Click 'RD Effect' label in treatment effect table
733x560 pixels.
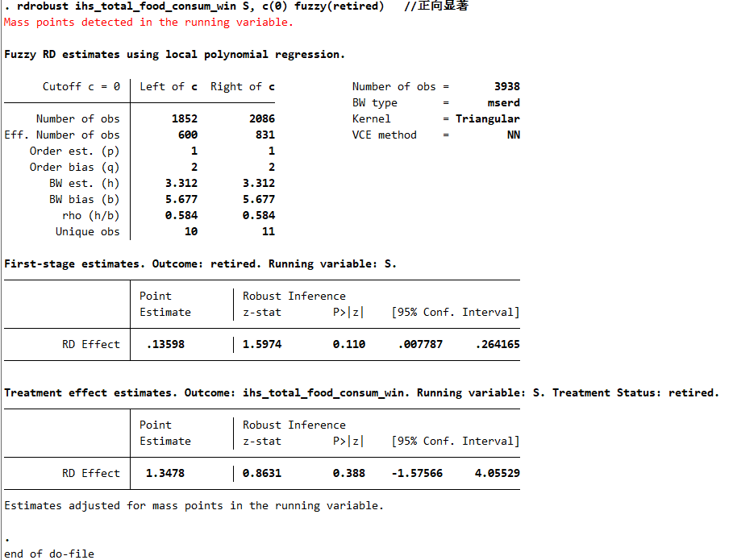tap(90, 474)
